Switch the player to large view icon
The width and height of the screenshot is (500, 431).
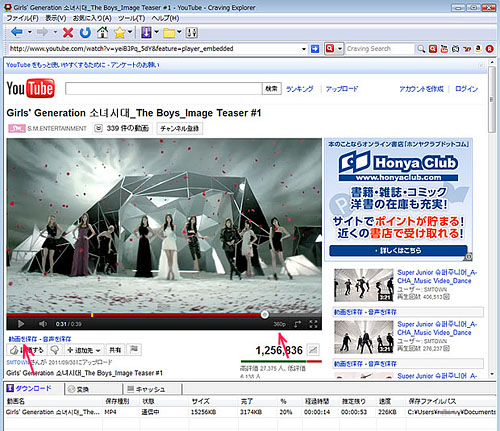[297, 324]
